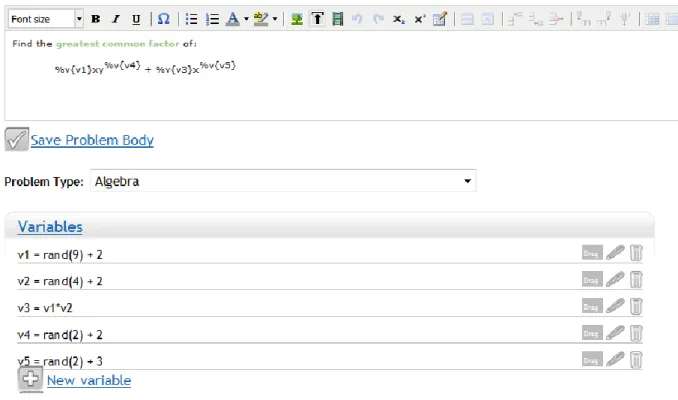The image size is (678, 400).
Task: Open the text color dropdown arrow
Action: (x=246, y=19)
